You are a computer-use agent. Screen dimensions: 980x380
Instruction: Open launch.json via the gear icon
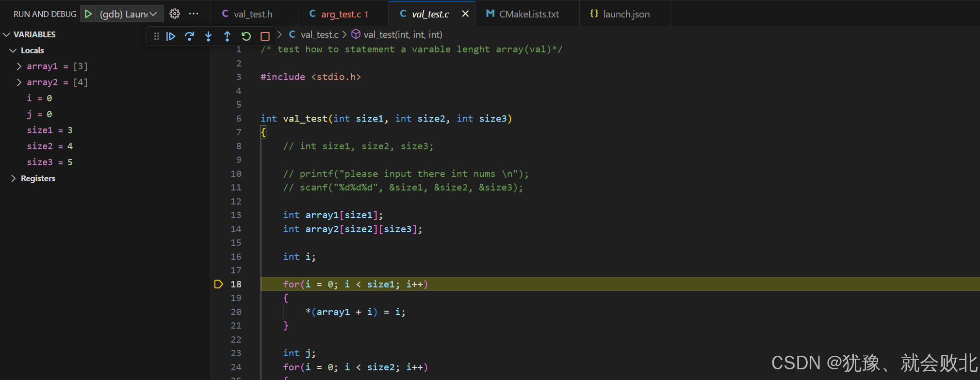[x=175, y=14]
